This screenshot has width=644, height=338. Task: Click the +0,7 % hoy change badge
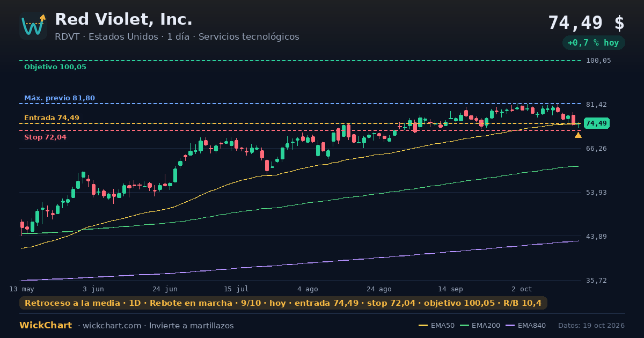594,43
